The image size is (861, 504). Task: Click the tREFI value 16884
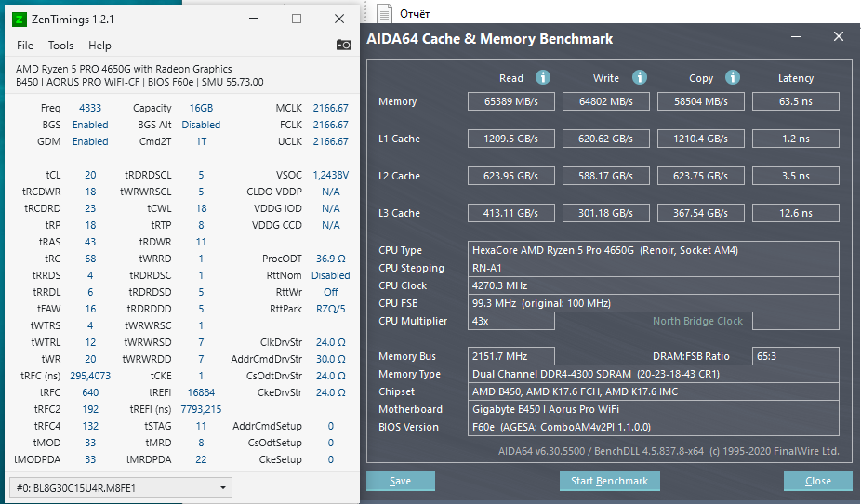[201, 392]
